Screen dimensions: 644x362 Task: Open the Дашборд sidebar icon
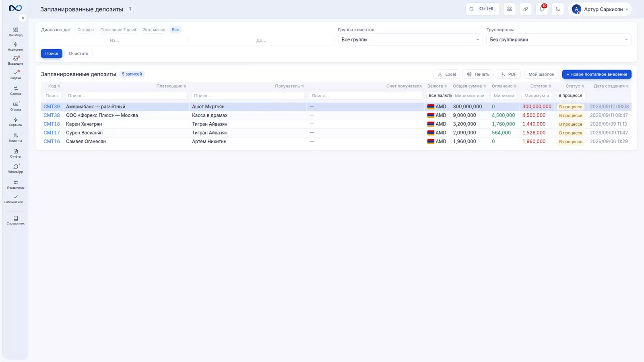[15, 32]
